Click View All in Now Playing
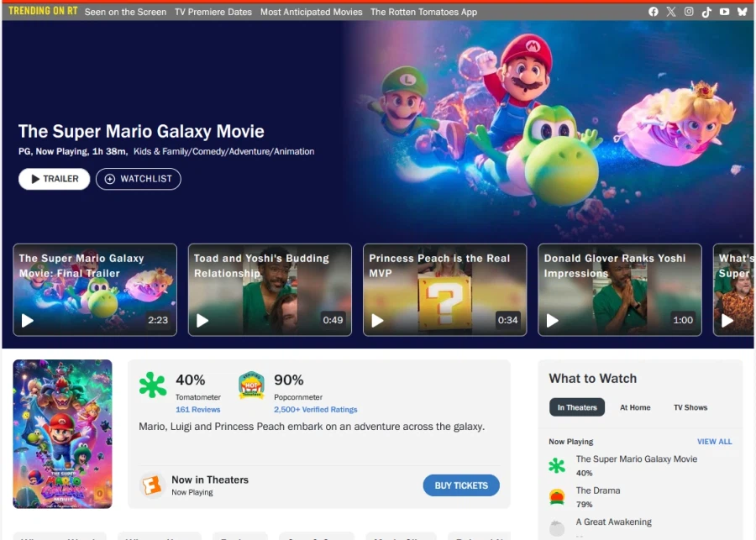The height and width of the screenshot is (540, 756). (x=714, y=442)
